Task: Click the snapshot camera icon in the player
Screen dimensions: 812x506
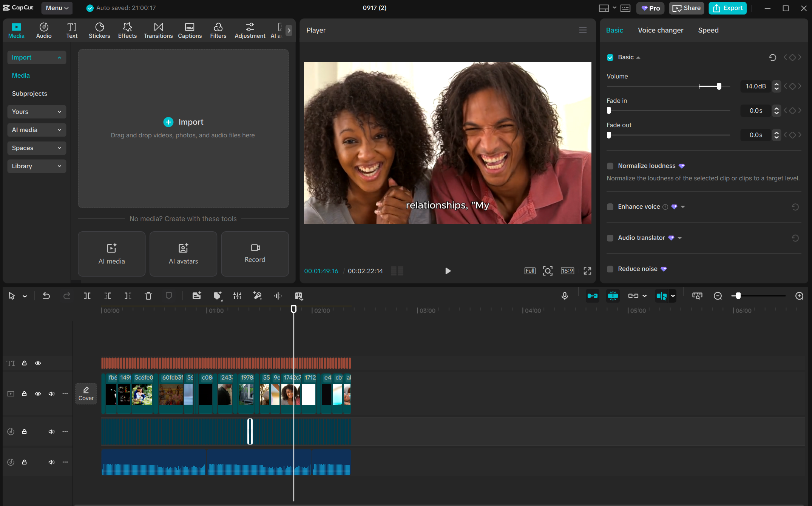Action: [x=548, y=271]
